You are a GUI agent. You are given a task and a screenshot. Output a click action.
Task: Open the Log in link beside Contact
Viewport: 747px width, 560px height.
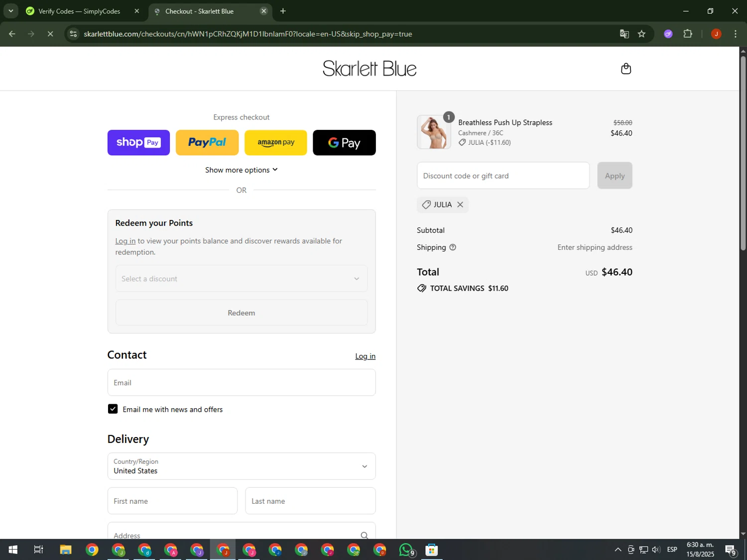(x=365, y=356)
